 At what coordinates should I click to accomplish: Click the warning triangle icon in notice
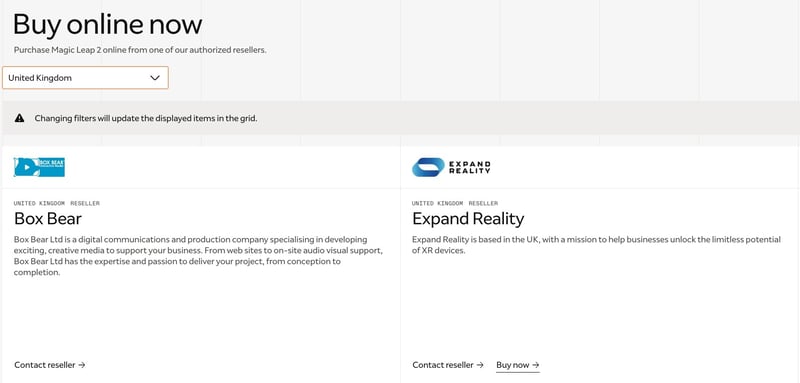[19, 118]
